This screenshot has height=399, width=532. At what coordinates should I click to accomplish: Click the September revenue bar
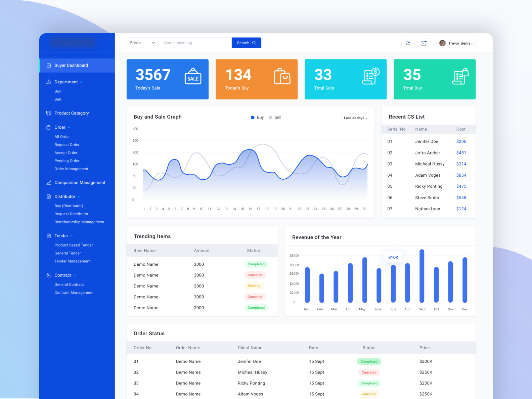[x=422, y=276]
